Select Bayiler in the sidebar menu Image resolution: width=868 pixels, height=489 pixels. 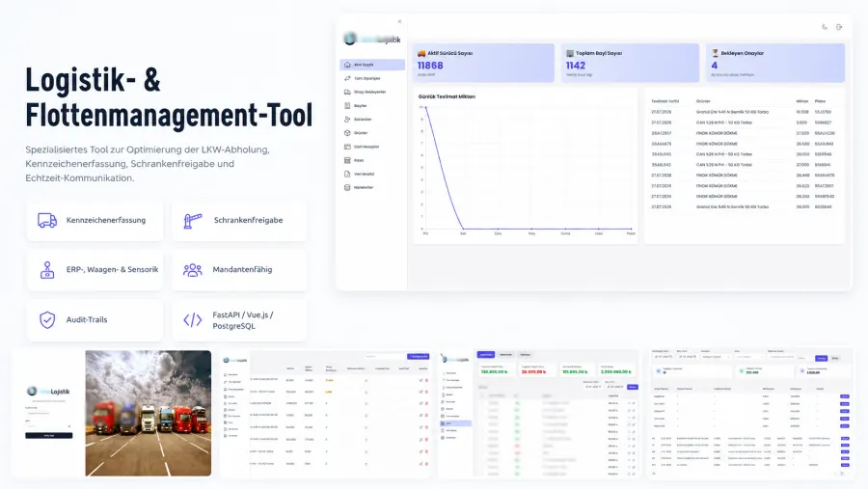point(372,106)
